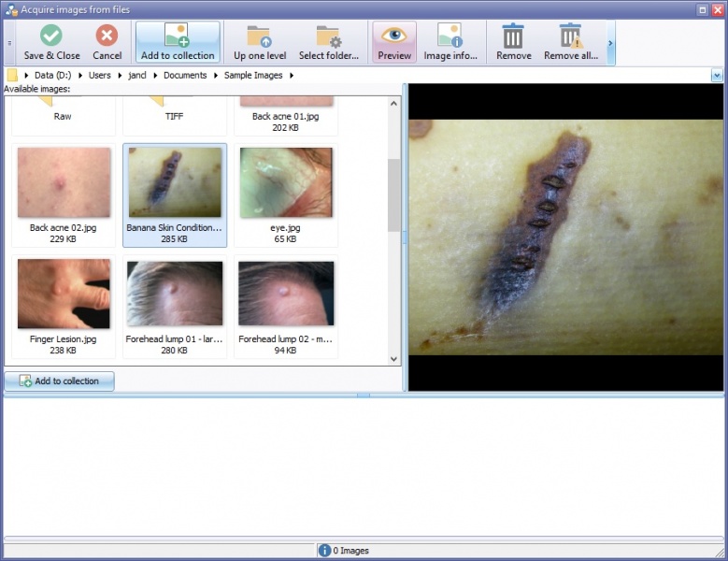This screenshot has width=728, height=561.
Task: Go up one folder level
Action: tap(260, 42)
